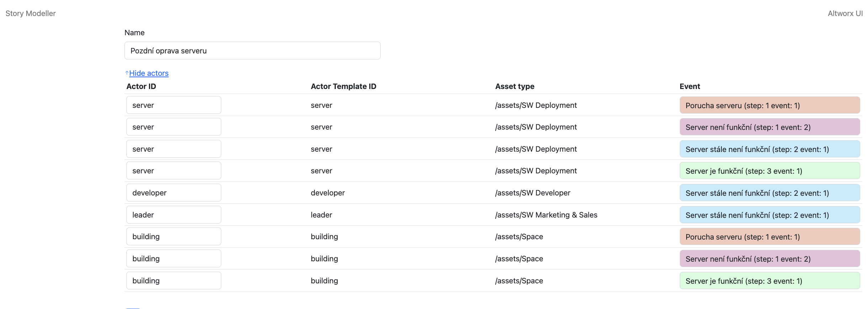This screenshot has height=309, width=868.
Task: Click orange Porucha serveru event in first server row
Action: 769,105
